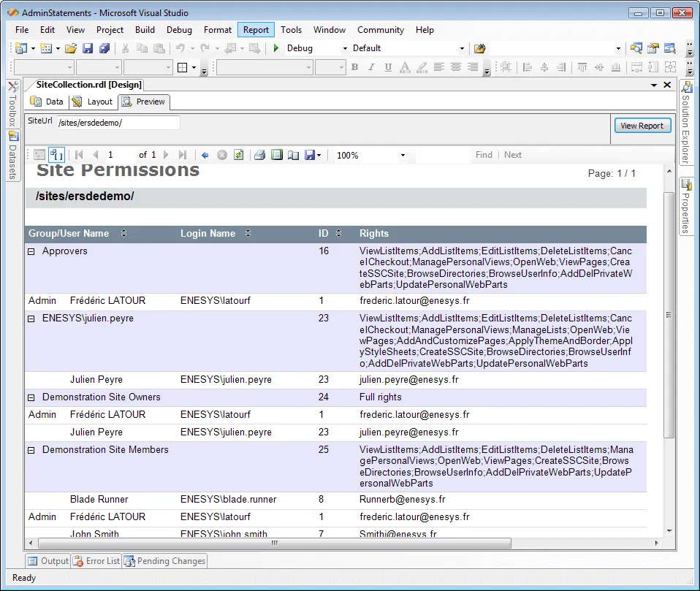Image resolution: width=700 pixels, height=591 pixels.
Task: Click the View Report button
Action: pos(641,126)
